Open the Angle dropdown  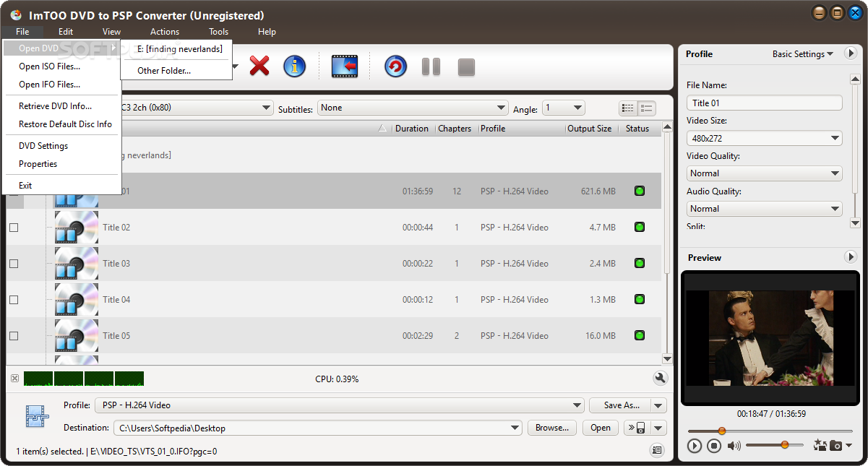point(564,108)
